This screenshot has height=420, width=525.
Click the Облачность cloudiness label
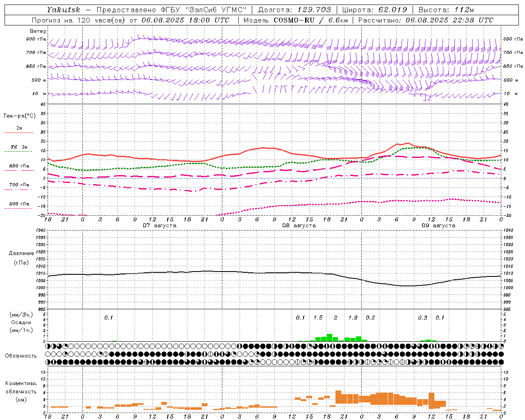pyautogui.click(x=21, y=356)
